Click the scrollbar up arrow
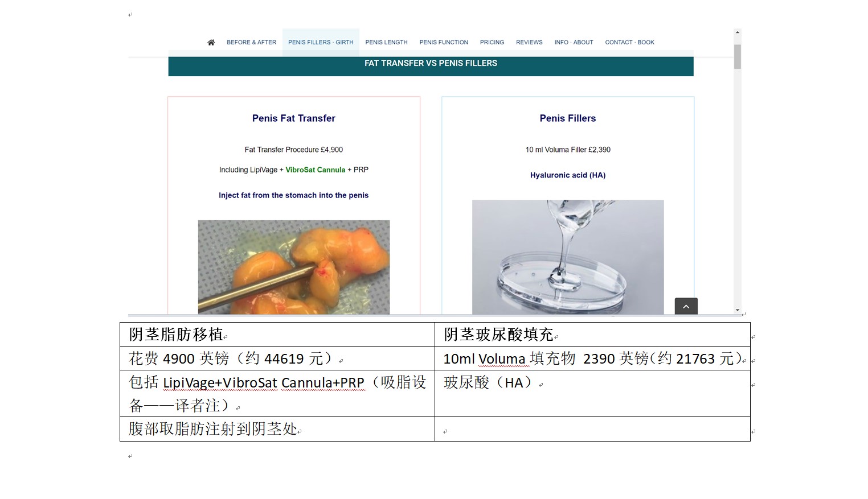868x499 pixels. (x=738, y=32)
